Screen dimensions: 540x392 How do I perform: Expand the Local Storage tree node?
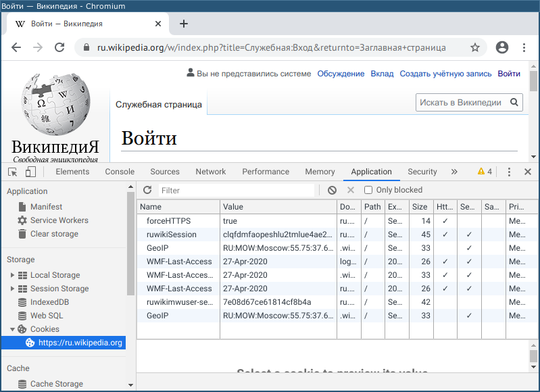click(x=12, y=275)
